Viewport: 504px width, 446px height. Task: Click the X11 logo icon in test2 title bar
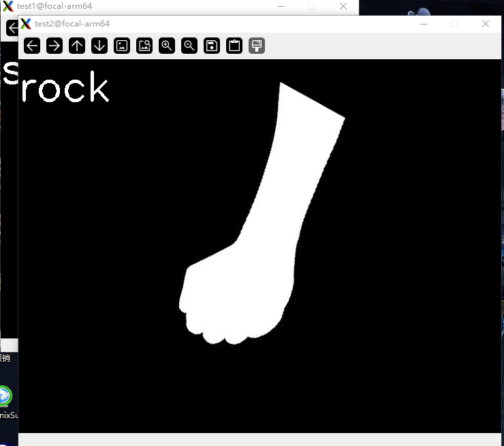coord(26,24)
